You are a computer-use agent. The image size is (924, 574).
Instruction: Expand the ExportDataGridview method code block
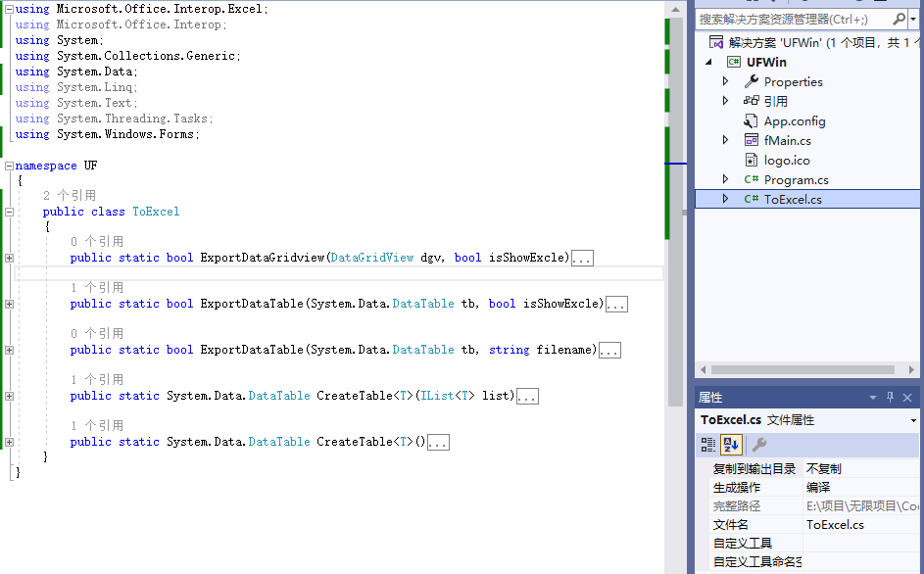[9, 258]
